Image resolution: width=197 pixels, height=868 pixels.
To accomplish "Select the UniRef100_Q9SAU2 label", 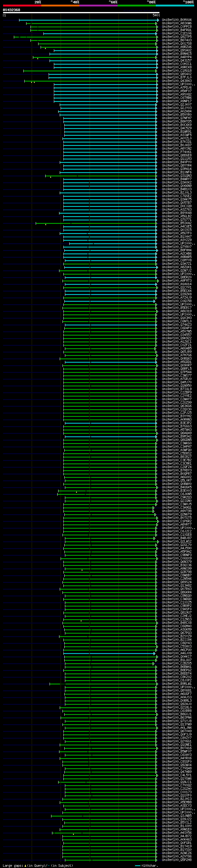I will point(177,50).
